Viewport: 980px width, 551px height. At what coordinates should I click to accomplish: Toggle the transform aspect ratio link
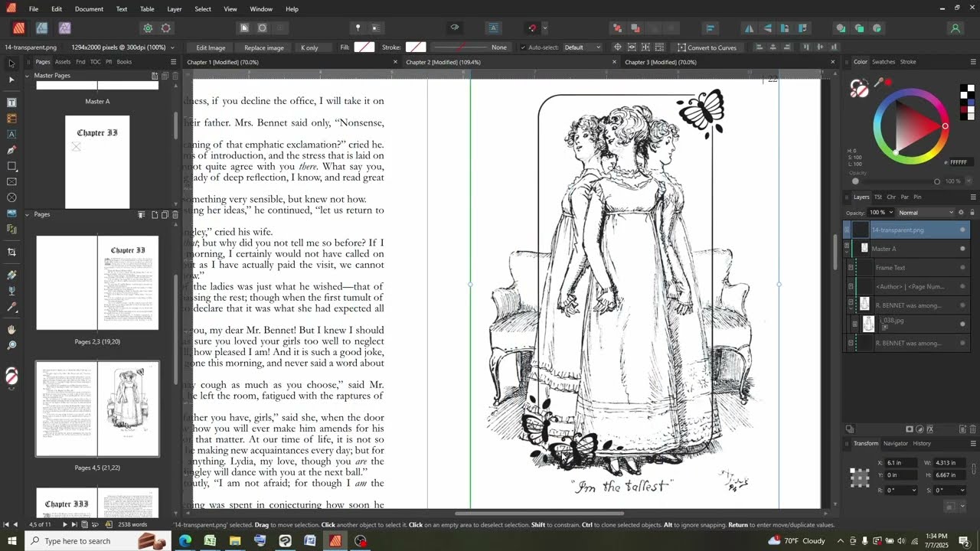point(974,468)
